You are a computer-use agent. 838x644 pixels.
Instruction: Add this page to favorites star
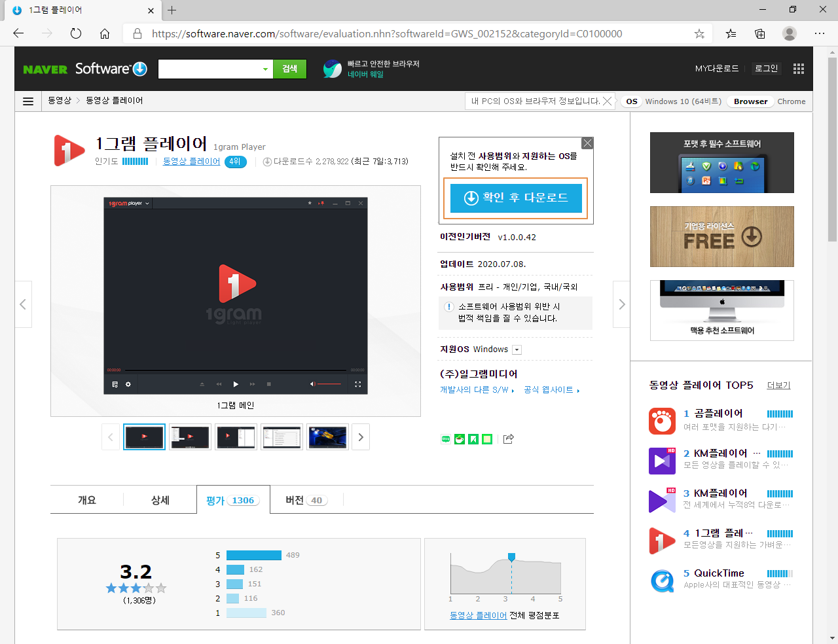click(x=699, y=33)
